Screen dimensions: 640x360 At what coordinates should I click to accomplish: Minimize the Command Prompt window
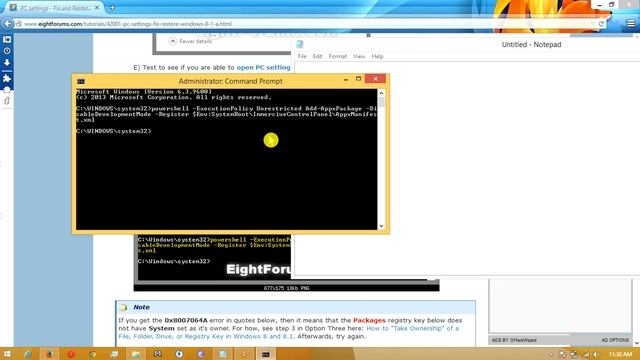(346, 79)
